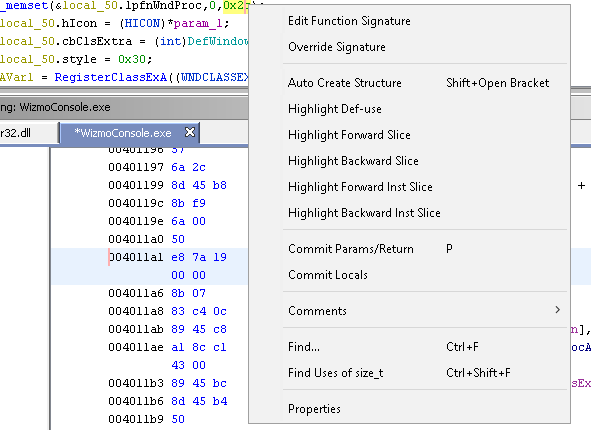The image size is (591, 430).
Task: Select address 004011a6 in listing
Action: coord(136,293)
